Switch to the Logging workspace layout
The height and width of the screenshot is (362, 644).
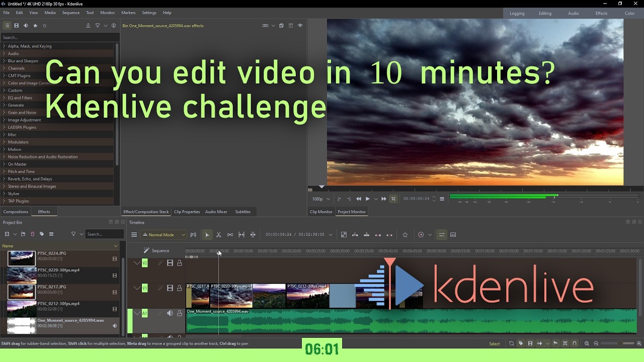(x=517, y=14)
